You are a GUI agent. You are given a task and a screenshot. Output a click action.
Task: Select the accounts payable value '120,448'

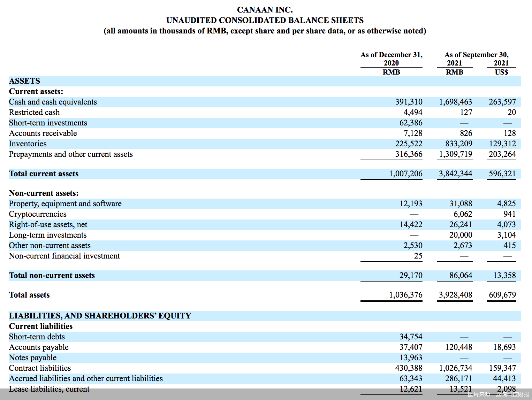459,347
